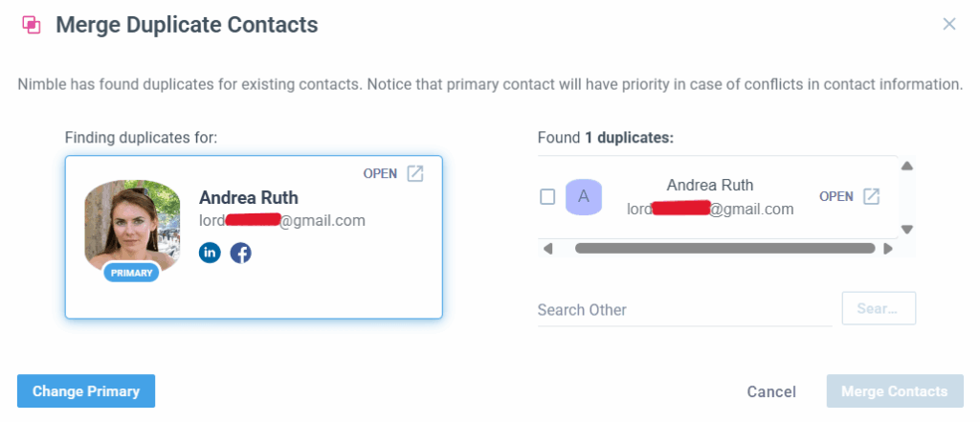Click the duplicate contact's 'A' avatar
980x422 pixels.
coord(584,196)
